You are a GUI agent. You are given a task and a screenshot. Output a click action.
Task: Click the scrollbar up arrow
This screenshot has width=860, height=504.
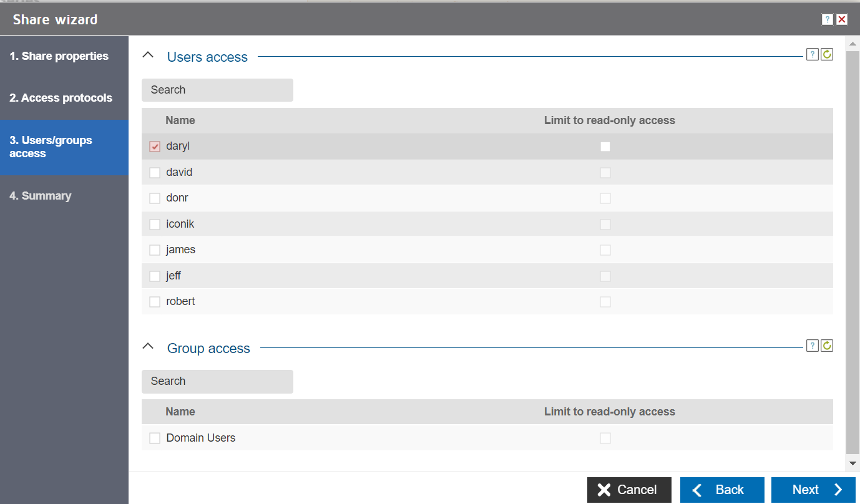pos(853,44)
